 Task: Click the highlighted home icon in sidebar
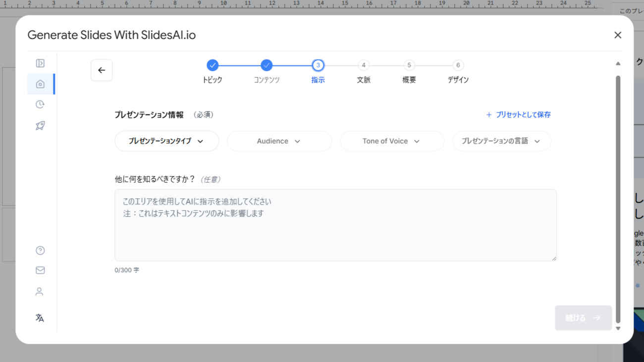(x=40, y=84)
